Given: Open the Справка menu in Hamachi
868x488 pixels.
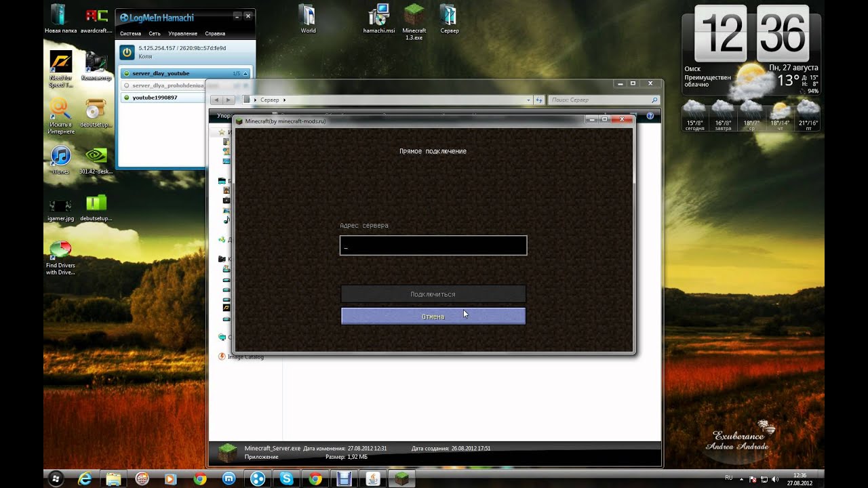Looking at the screenshot, I should point(215,33).
